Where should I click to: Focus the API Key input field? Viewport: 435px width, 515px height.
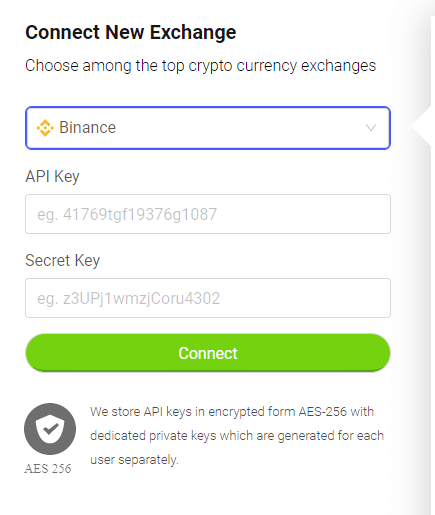[x=208, y=214]
